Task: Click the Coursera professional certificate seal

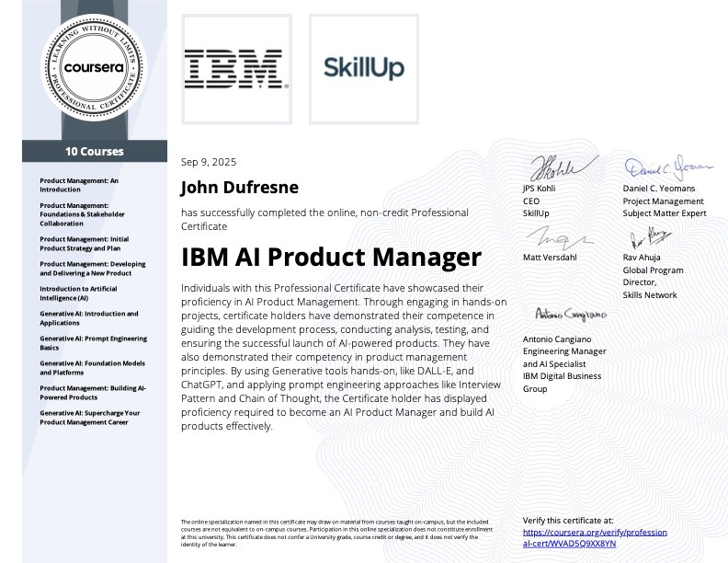Action: click(x=95, y=68)
